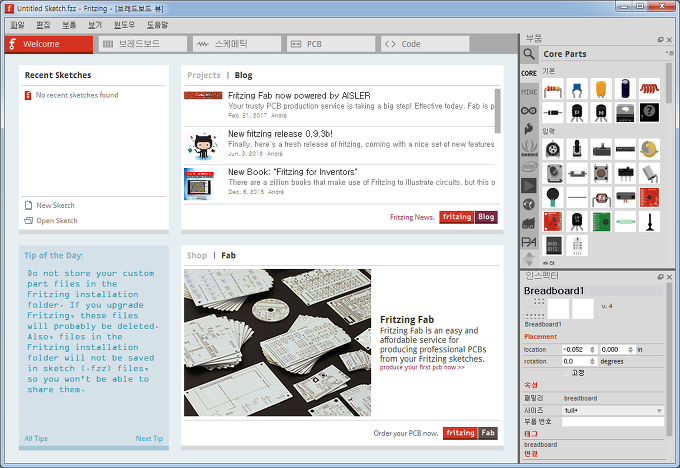The width and height of the screenshot is (680, 468).
Task: Float the 인스펙터 inspector panel
Action: click(x=660, y=277)
